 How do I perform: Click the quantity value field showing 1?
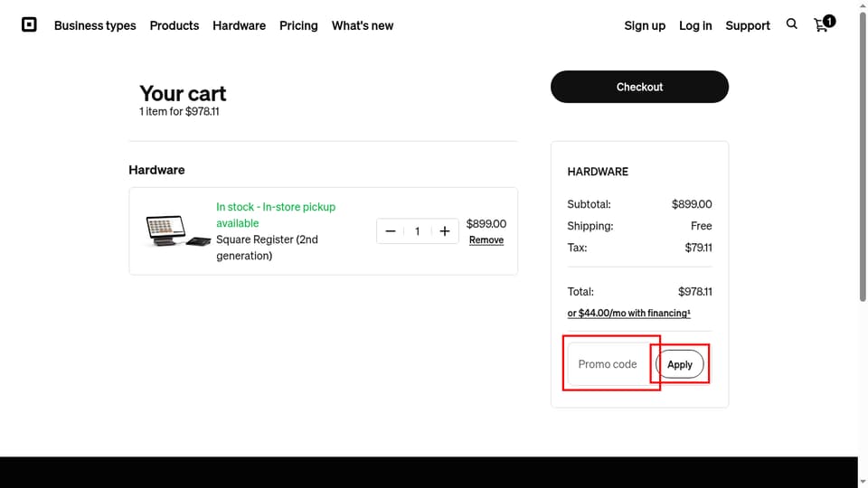(x=418, y=231)
